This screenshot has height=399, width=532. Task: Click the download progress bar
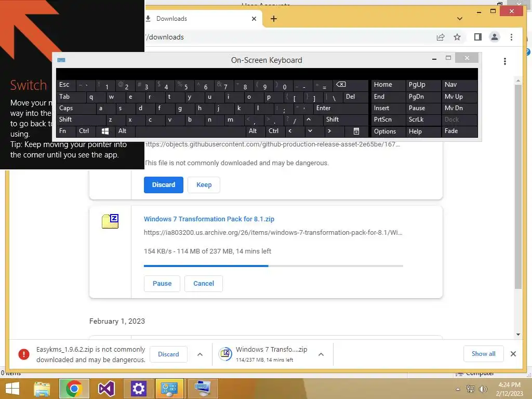point(273,266)
